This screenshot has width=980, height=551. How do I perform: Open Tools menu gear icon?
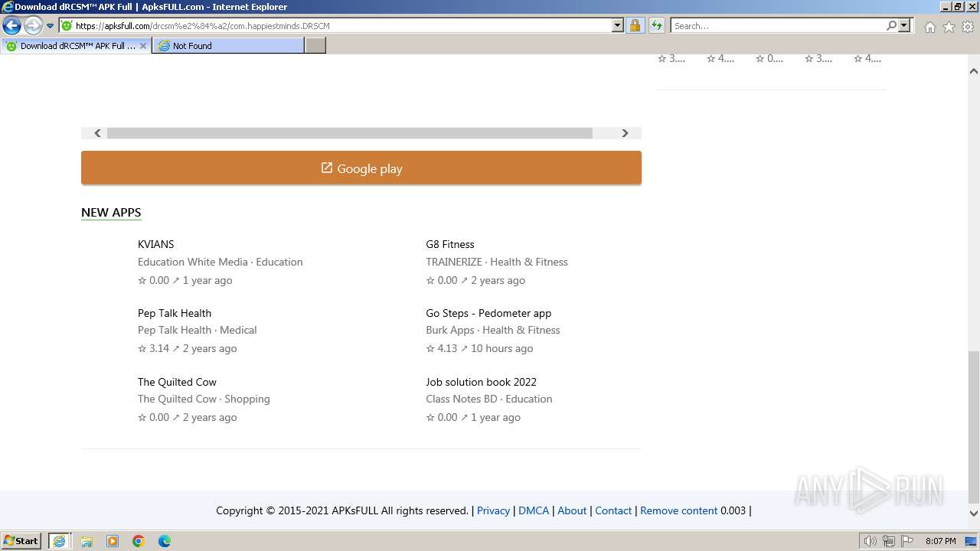point(968,27)
